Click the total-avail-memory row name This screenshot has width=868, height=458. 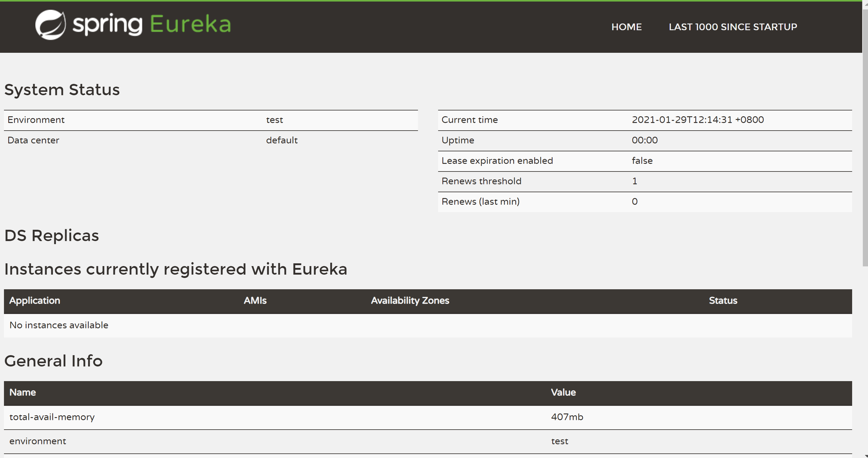point(52,417)
